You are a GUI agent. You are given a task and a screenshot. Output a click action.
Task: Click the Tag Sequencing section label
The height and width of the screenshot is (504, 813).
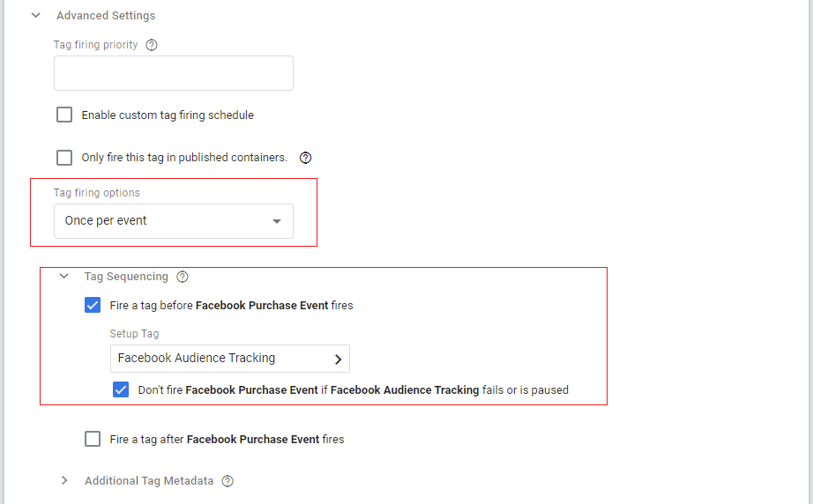point(126,277)
